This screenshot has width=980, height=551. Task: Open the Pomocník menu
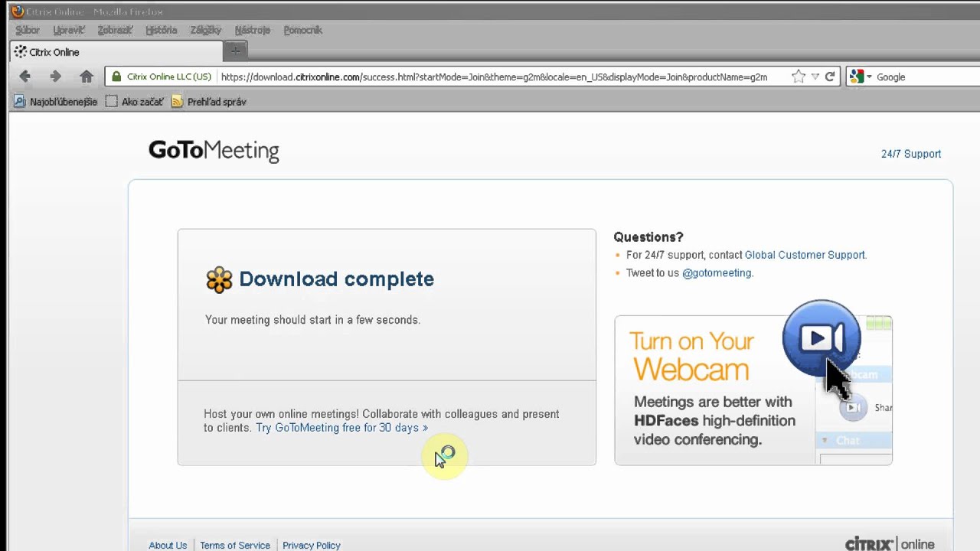tap(302, 31)
